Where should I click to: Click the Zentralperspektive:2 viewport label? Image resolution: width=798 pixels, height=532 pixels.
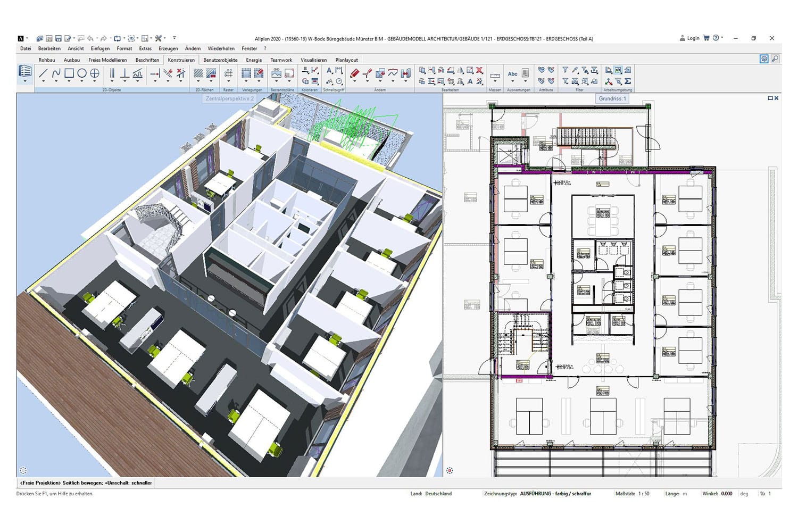click(x=230, y=98)
